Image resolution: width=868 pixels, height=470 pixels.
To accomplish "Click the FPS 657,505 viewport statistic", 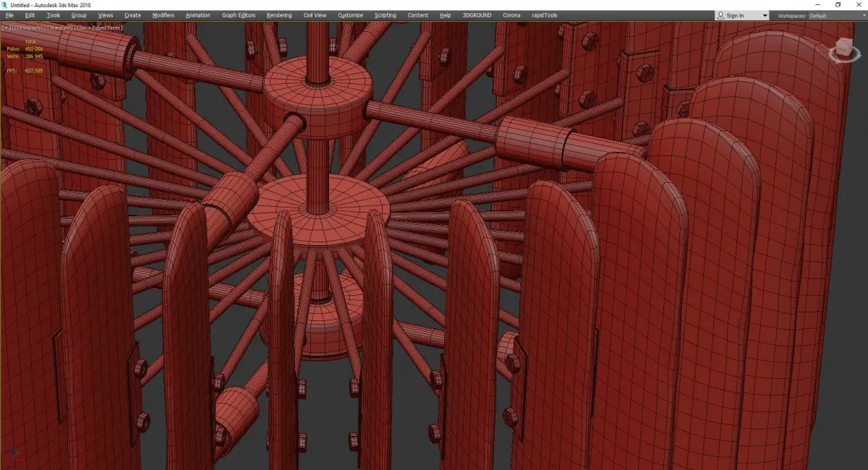I will pos(25,71).
